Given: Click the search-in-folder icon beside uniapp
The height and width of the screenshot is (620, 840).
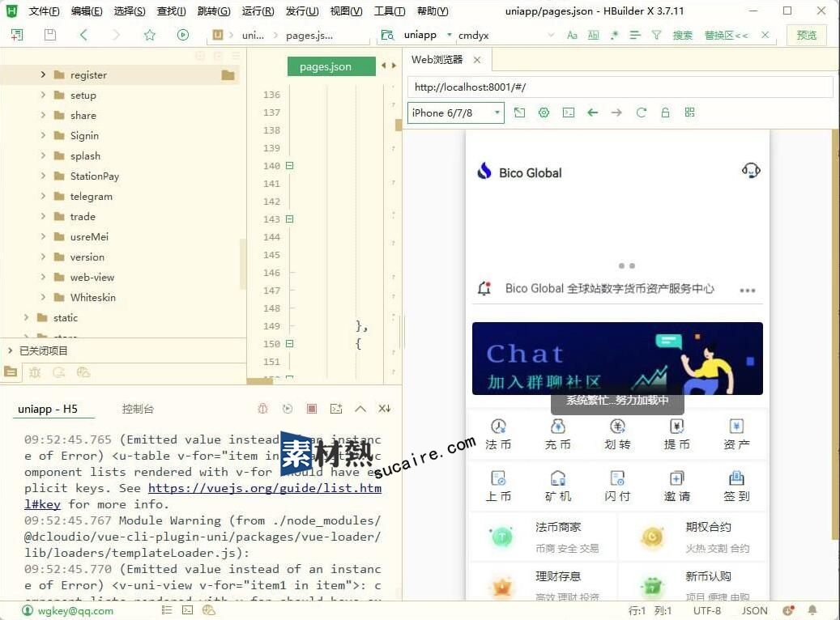Looking at the screenshot, I should tap(386, 35).
